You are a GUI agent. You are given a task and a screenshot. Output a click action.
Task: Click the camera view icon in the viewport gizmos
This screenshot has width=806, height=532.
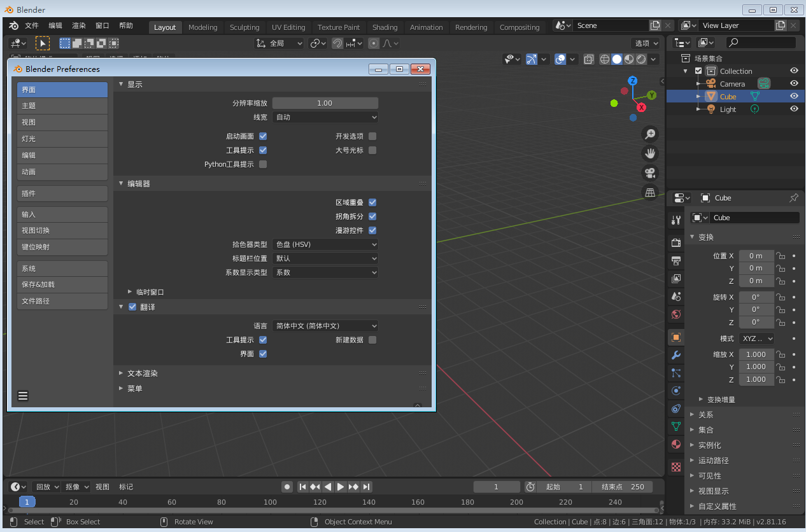[x=650, y=172]
